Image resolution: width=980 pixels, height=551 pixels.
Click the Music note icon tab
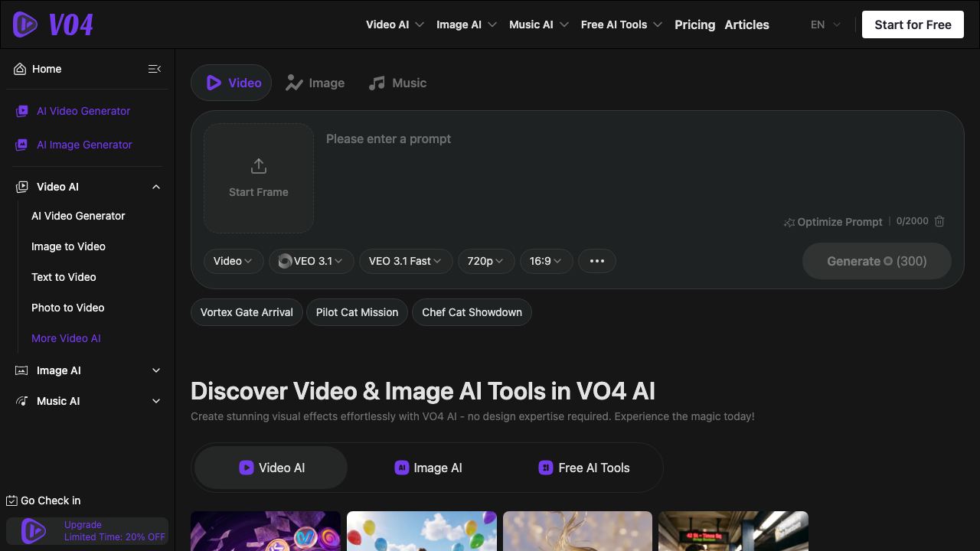click(x=376, y=83)
